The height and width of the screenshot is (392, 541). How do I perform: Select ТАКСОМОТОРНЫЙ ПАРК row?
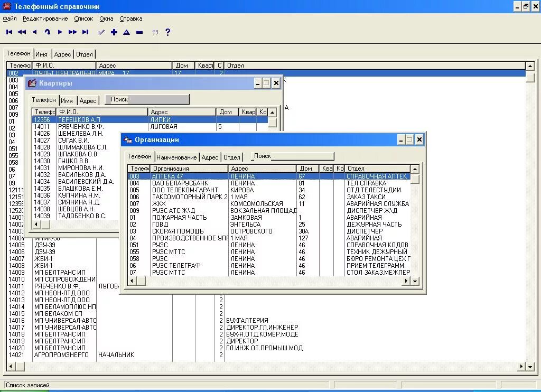(269, 197)
